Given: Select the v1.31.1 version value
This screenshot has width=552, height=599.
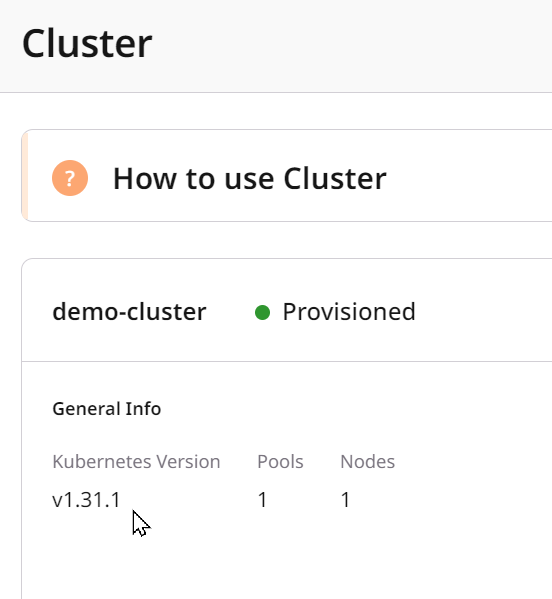Looking at the screenshot, I should click(86, 500).
